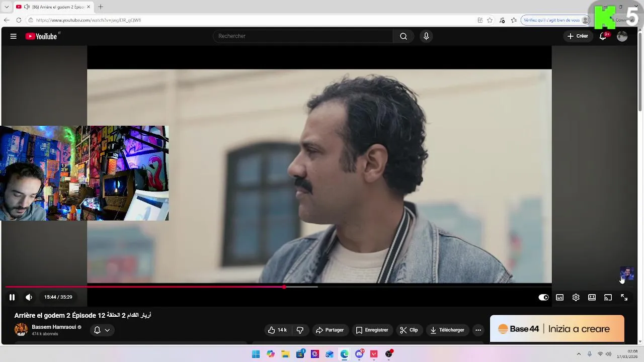The height and width of the screenshot is (362, 644).
Task: Open the browser favorites icon
Action: pyautogui.click(x=514, y=20)
